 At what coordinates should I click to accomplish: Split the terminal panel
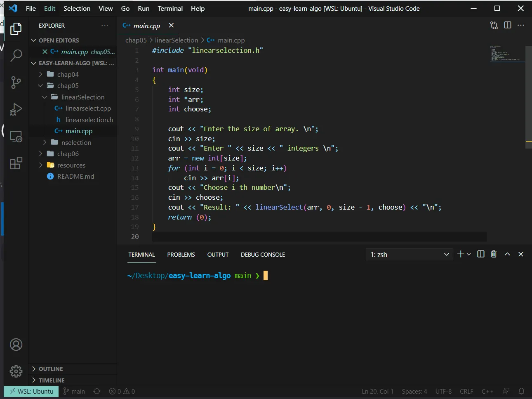coord(481,254)
